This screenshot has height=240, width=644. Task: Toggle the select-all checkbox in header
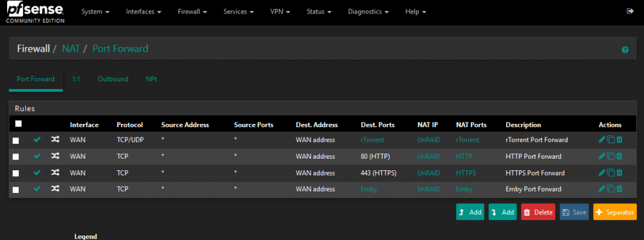pos(18,123)
